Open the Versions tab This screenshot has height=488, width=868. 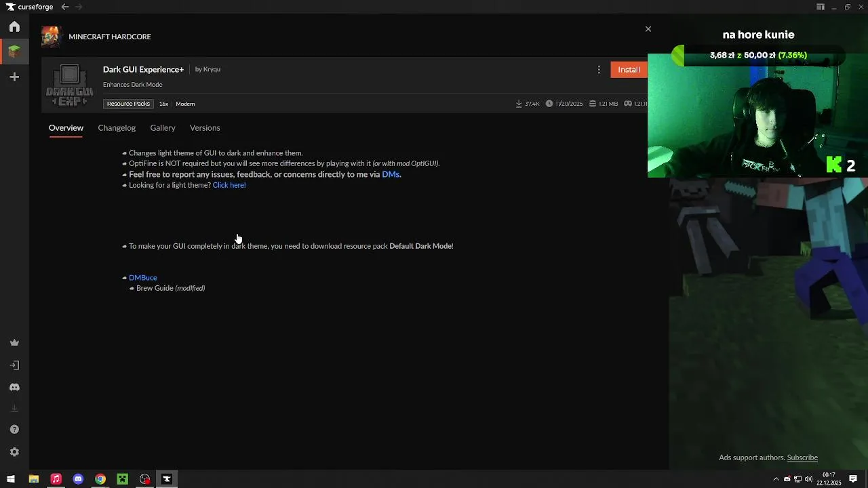click(x=205, y=128)
